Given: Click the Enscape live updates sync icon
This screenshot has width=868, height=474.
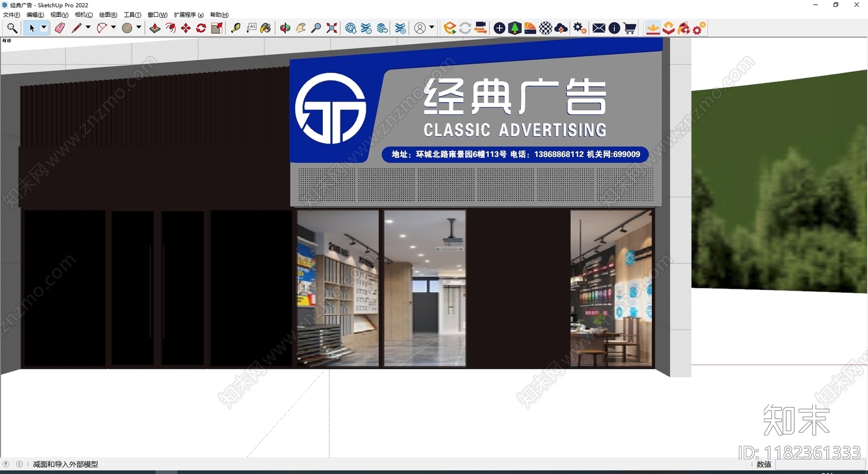Looking at the screenshot, I should [x=465, y=28].
